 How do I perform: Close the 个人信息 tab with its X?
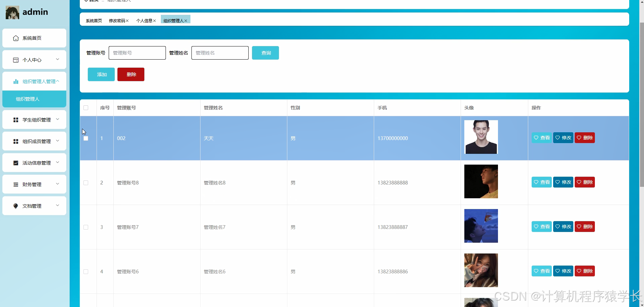tap(154, 21)
